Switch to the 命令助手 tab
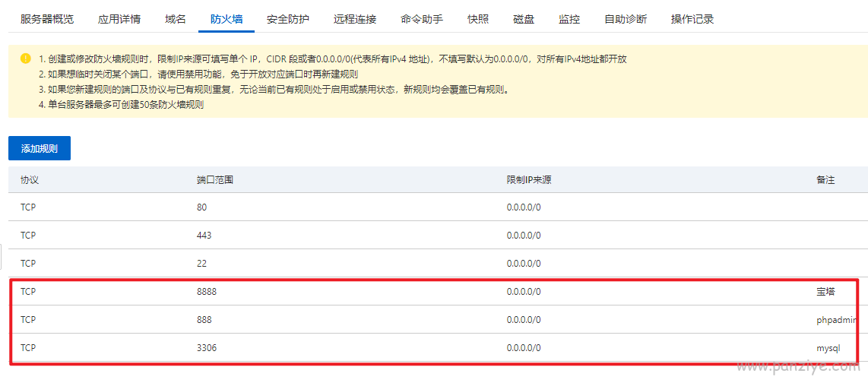 422,19
